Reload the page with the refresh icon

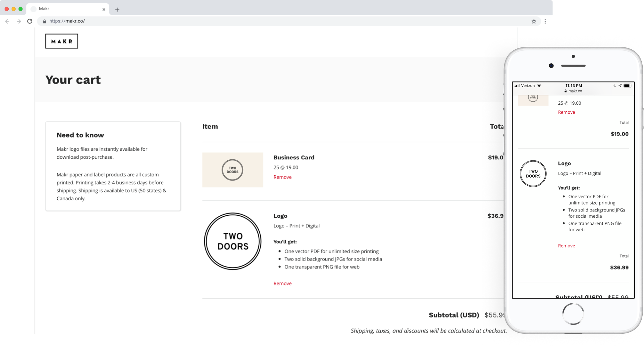point(30,21)
